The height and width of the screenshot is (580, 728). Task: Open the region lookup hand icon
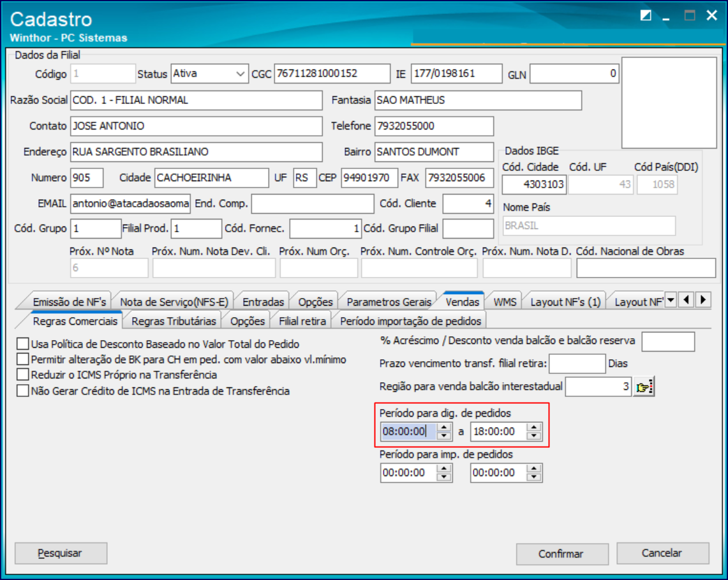point(644,387)
